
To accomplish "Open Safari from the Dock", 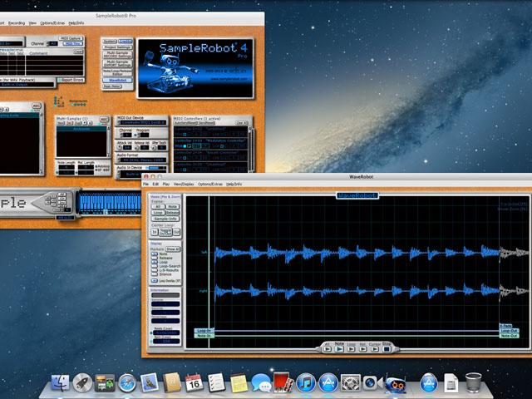I will coord(127,383).
